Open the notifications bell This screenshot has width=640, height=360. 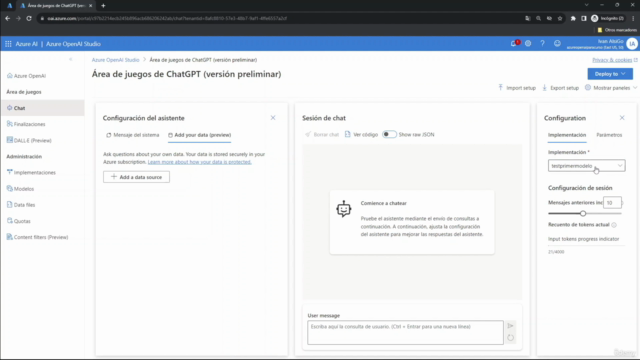(x=514, y=43)
